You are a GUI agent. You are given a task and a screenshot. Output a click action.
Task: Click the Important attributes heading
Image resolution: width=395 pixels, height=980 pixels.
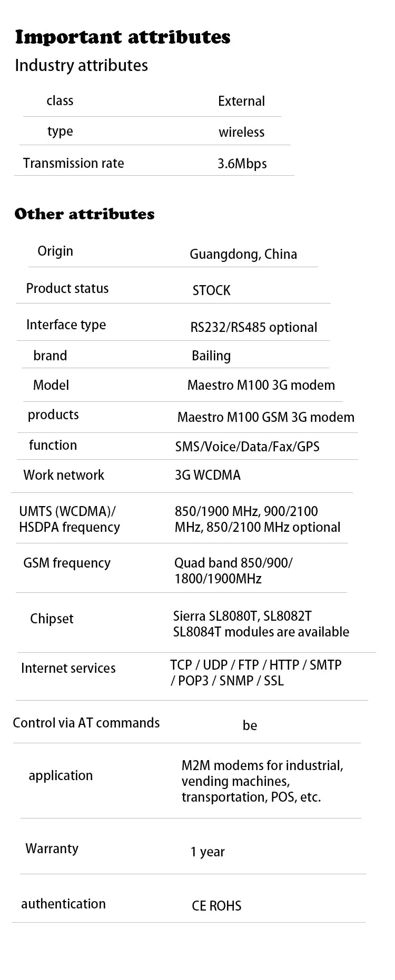pyautogui.click(x=123, y=37)
